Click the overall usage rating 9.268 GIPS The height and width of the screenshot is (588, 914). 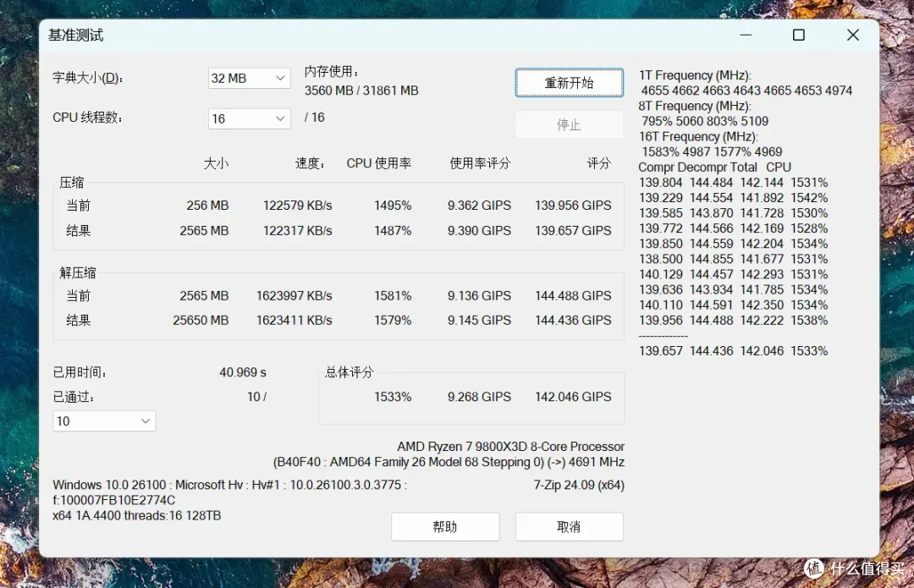point(479,396)
